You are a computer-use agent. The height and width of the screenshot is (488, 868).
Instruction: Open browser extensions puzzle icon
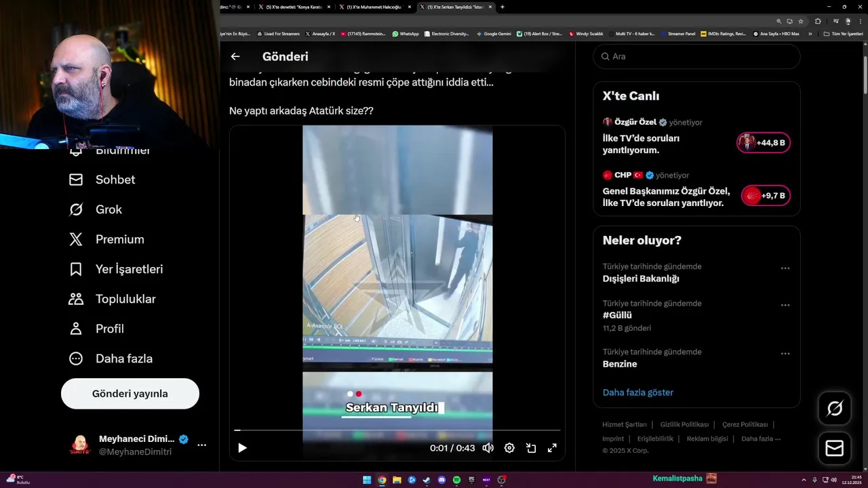tap(818, 21)
